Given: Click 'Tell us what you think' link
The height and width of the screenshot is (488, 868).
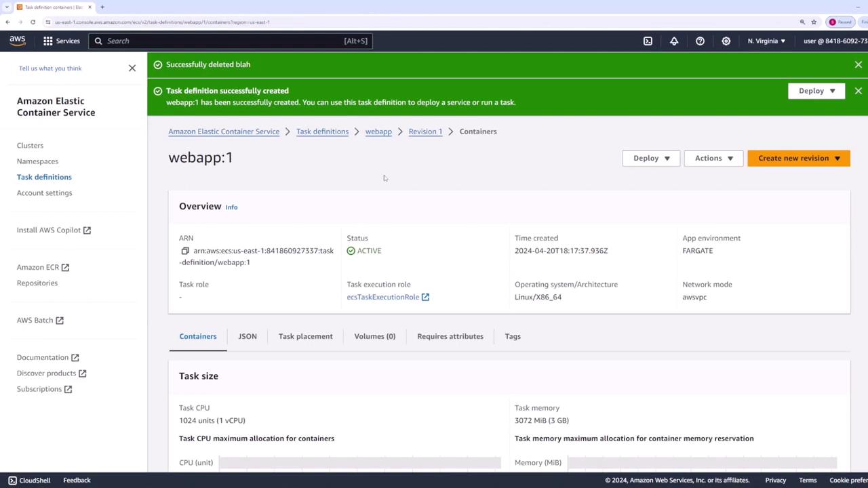Looking at the screenshot, I should tap(50, 68).
